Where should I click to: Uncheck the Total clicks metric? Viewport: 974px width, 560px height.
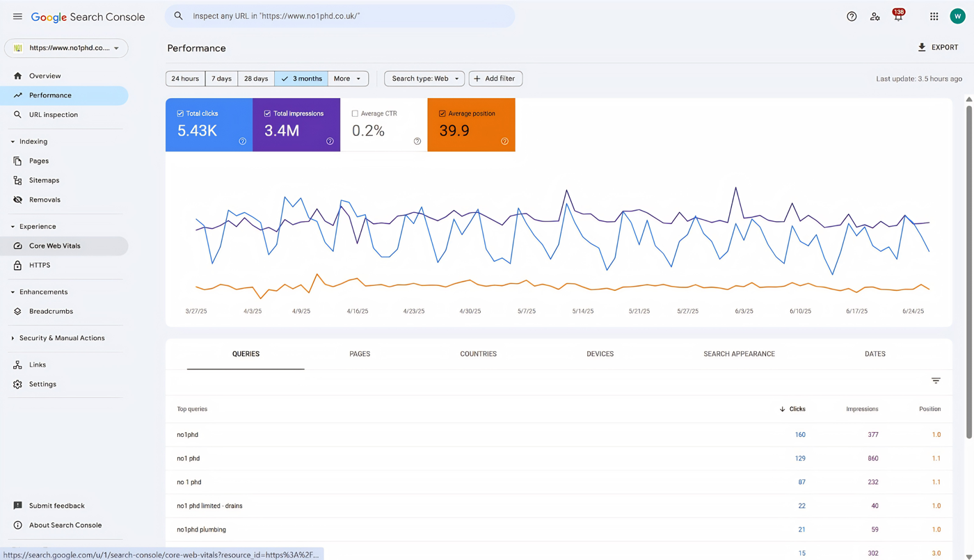[181, 113]
